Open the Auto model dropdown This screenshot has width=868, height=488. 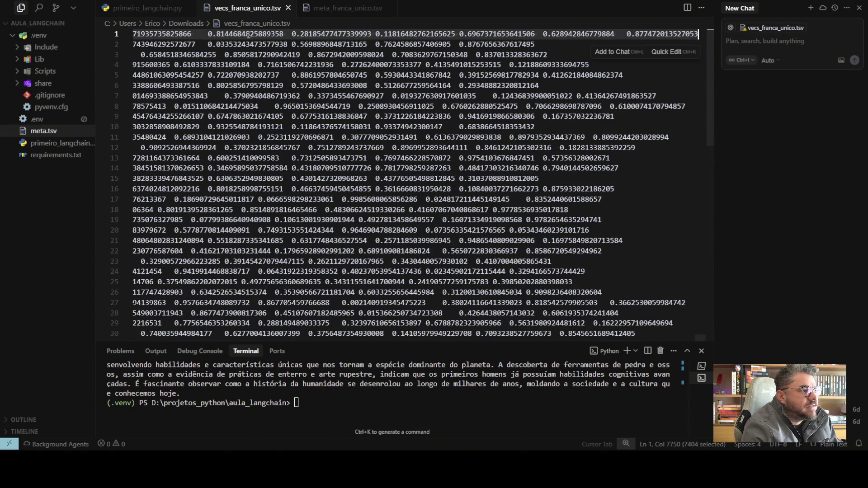click(770, 61)
